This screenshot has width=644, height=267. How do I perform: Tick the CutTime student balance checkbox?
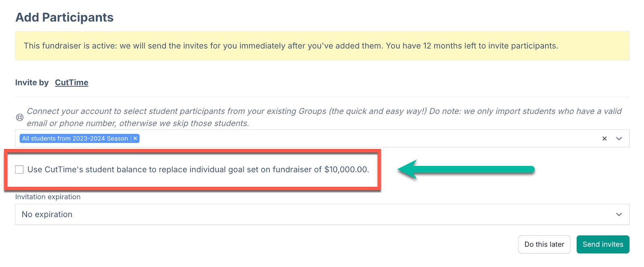coord(19,170)
